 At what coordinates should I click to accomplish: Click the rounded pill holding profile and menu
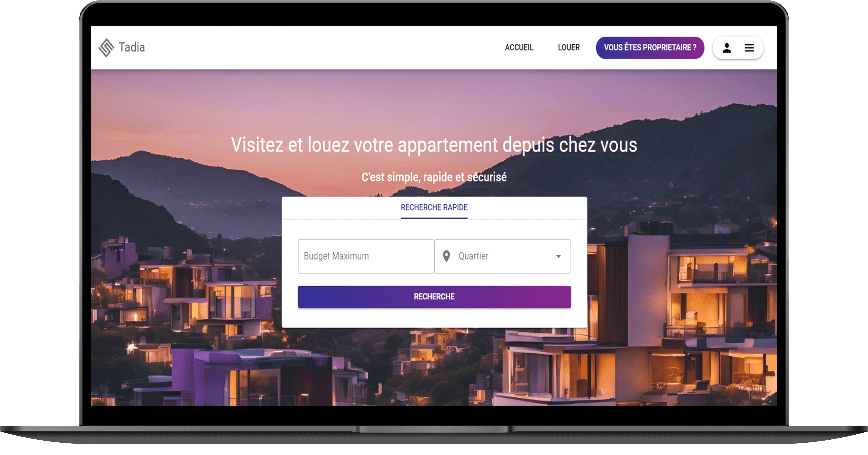(x=738, y=48)
